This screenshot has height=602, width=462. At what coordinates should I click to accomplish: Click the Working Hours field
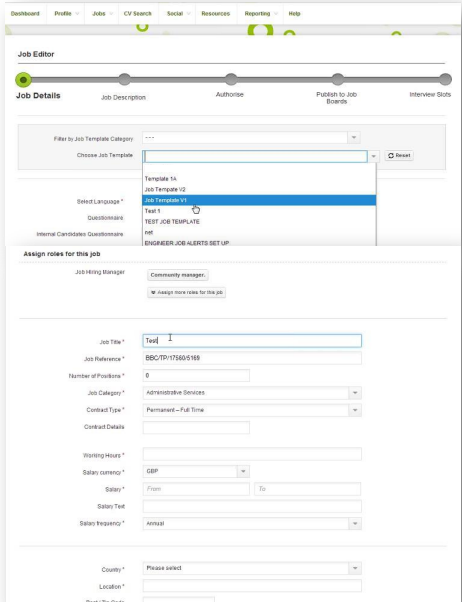click(x=252, y=454)
